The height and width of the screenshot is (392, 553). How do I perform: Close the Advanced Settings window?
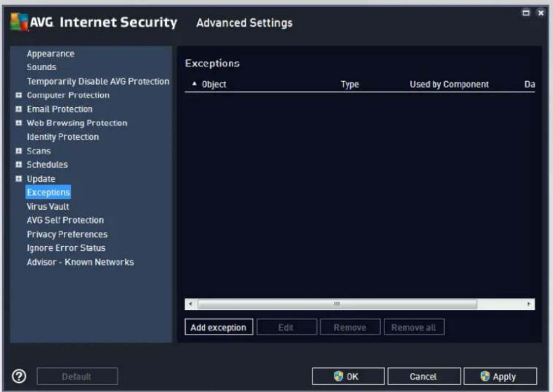point(540,13)
